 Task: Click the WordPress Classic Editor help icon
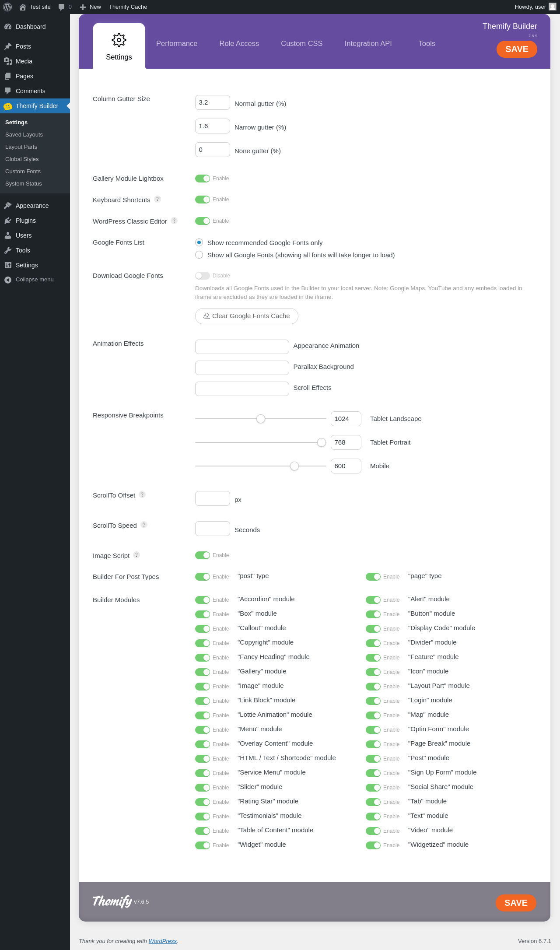(174, 221)
